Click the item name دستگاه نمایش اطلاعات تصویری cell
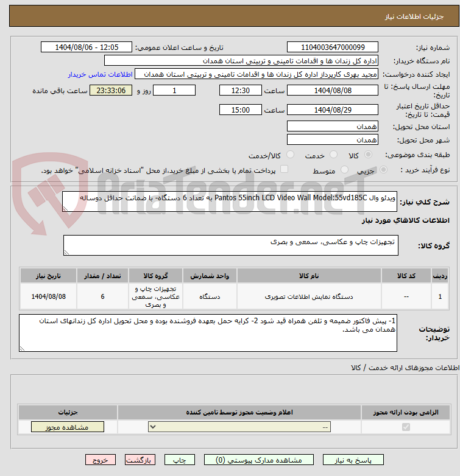This screenshot has width=460, height=476. click(x=309, y=296)
